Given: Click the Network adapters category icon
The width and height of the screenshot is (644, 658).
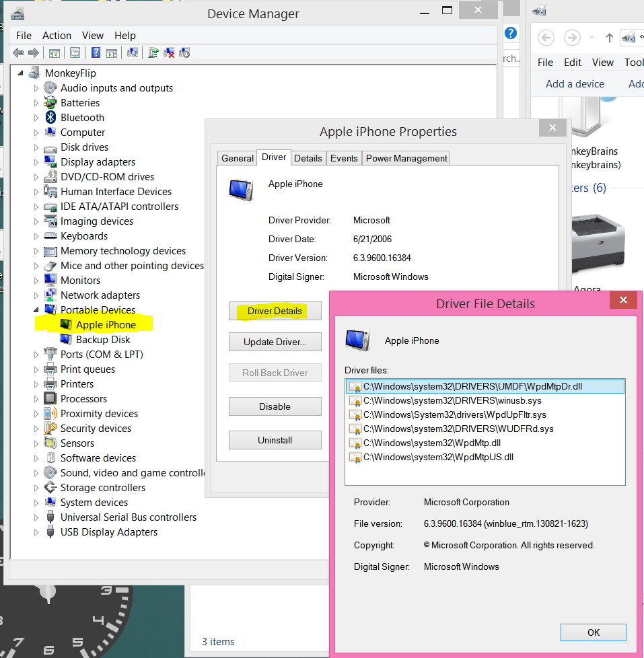Looking at the screenshot, I should point(50,295).
